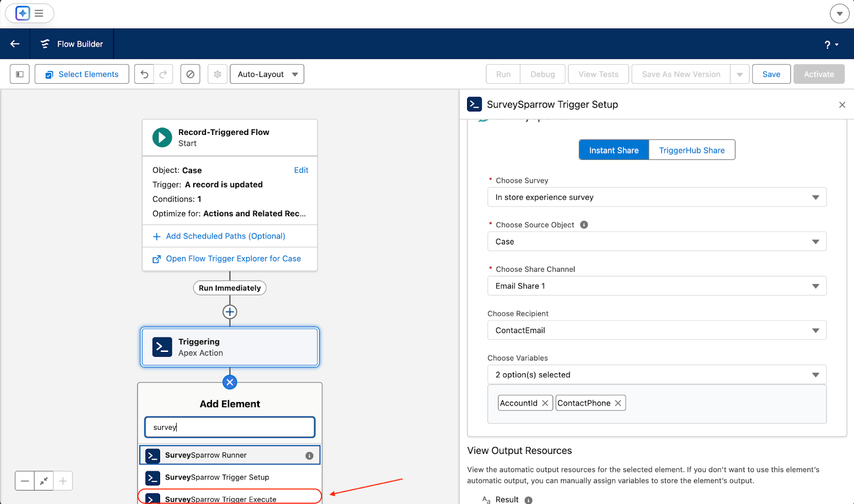854x504 pixels.
Task: Remove the ContactPhone variable pill
Action: pyautogui.click(x=618, y=403)
